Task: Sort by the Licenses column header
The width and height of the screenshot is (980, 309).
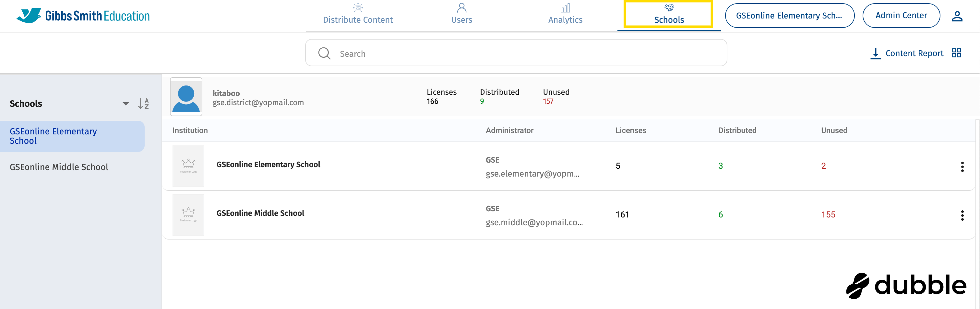Action: click(x=631, y=130)
